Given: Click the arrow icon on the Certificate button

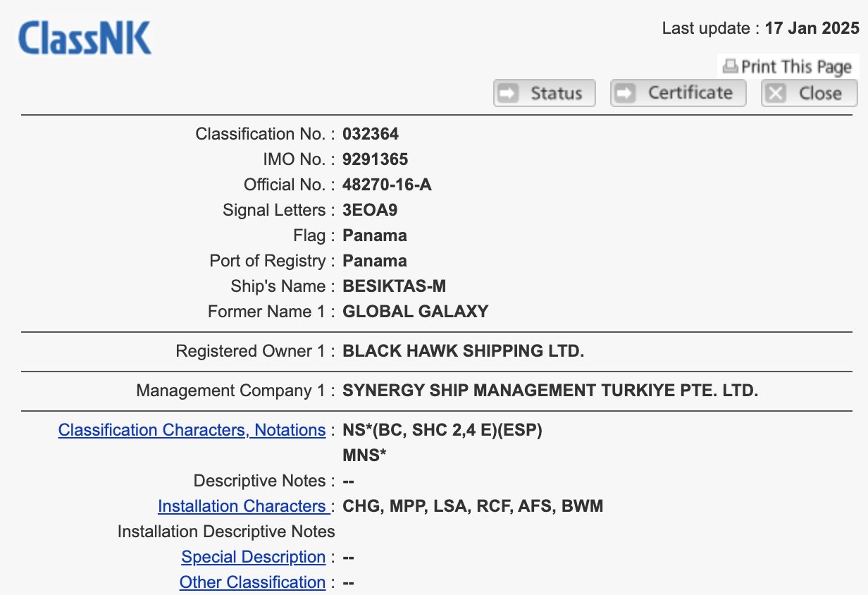Looking at the screenshot, I should click(x=626, y=93).
